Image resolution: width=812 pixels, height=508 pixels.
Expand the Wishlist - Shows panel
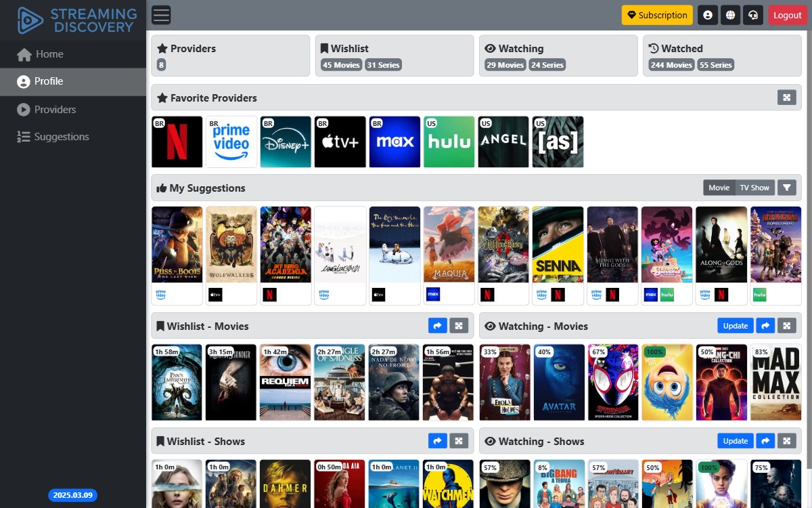tap(459, 441)
